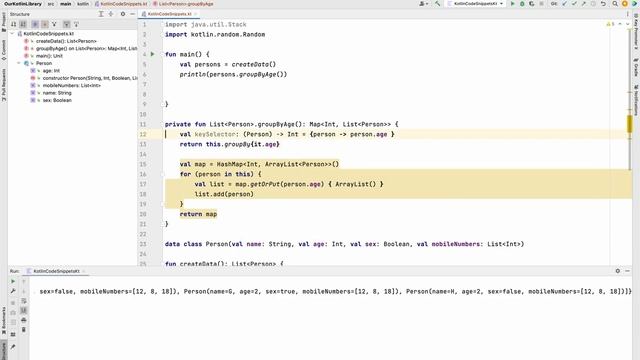This screenshot has height=360, width=640.
Task: Jump to previous highlighted problem arrow
Action: click(x=620, y=24)
